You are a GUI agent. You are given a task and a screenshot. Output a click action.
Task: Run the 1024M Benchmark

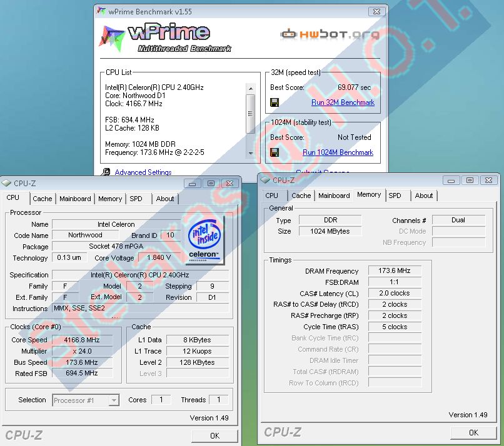click(338, 152)
